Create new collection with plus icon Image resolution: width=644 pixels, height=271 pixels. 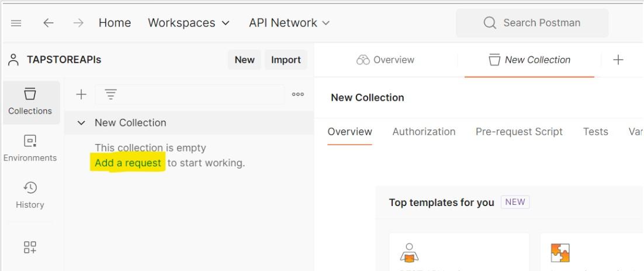click(x=81, y=94)
